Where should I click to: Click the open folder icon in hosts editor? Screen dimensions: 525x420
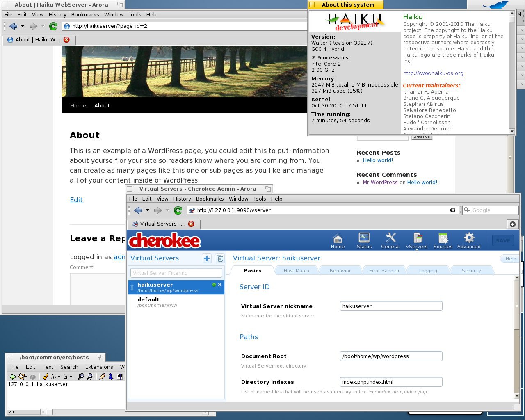click(x=21, y=377)
